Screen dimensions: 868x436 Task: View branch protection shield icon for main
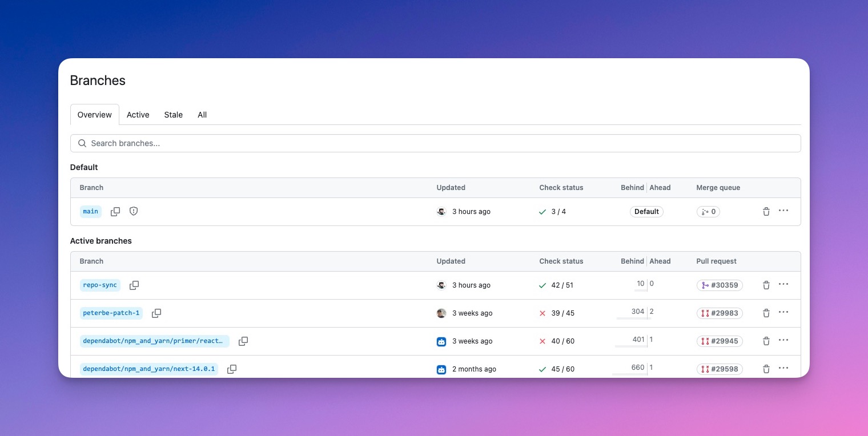134,211
